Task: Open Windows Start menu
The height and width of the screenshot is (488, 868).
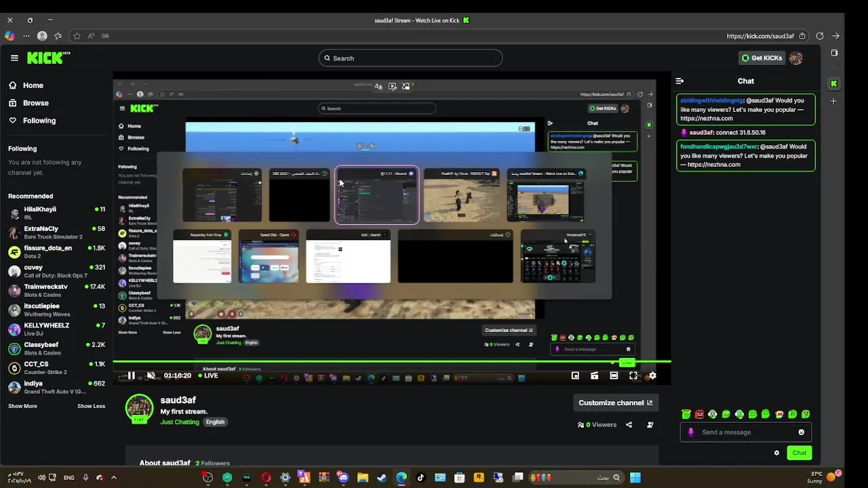Action: (635, 477)
